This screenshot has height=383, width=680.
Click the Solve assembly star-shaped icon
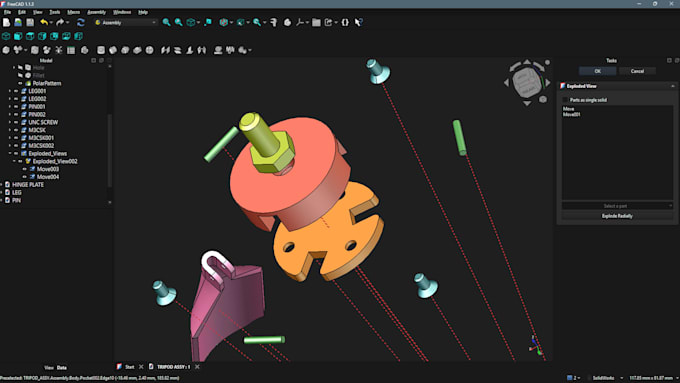point(59,50)
